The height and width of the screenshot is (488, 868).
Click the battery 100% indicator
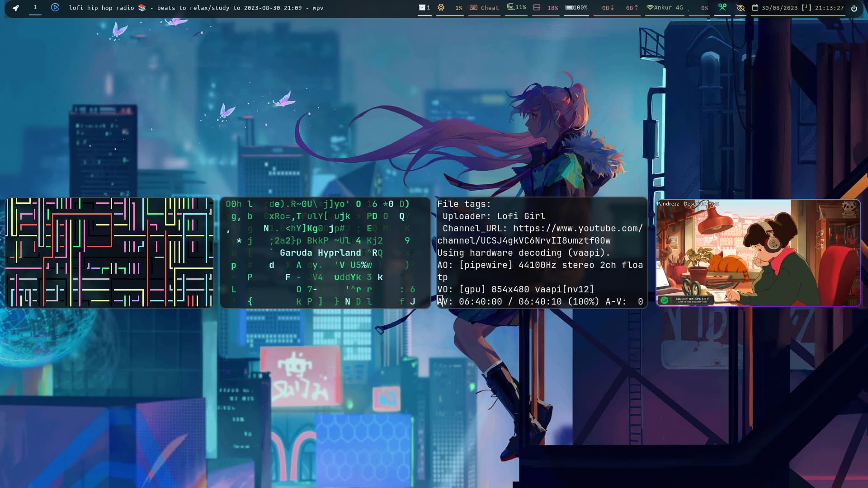point(577,8)
